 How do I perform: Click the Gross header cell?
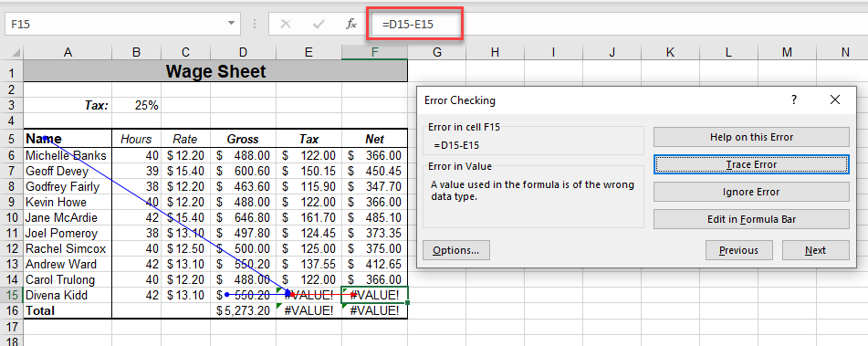coord(243,139)
